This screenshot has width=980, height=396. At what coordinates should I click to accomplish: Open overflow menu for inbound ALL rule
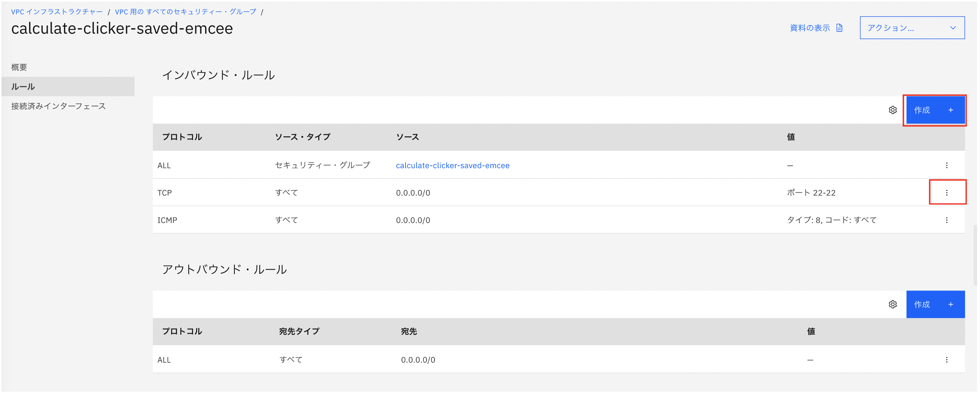[946, 165]
